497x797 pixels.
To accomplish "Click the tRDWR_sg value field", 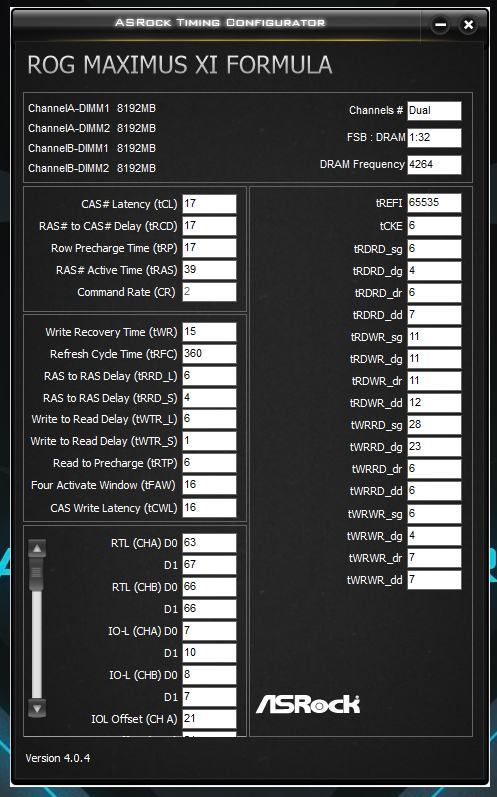I will pyautogui.click(x=434, y=337).
